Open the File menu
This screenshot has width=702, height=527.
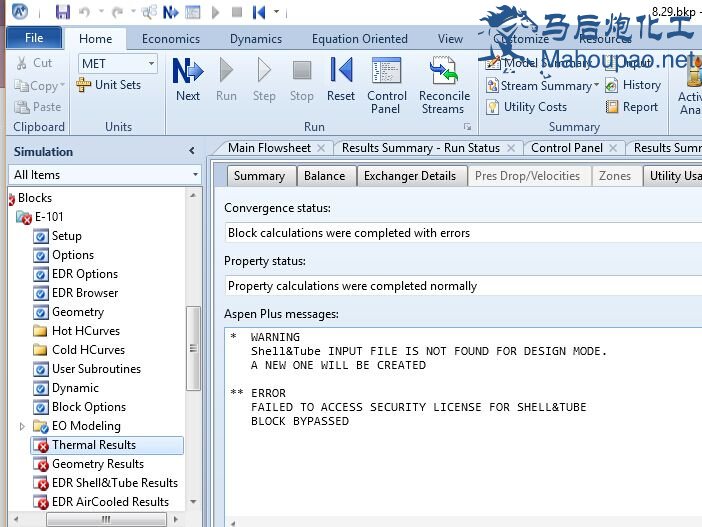[34, 38]
